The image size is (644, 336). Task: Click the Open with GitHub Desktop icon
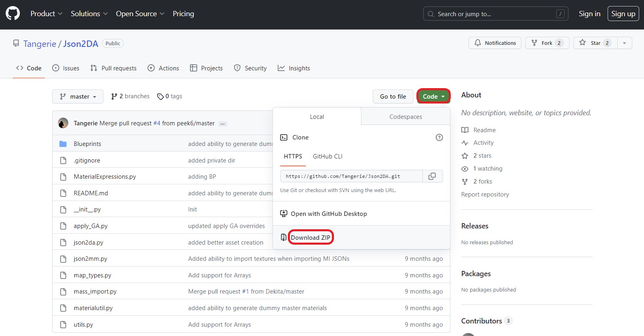tap(284, 213)
